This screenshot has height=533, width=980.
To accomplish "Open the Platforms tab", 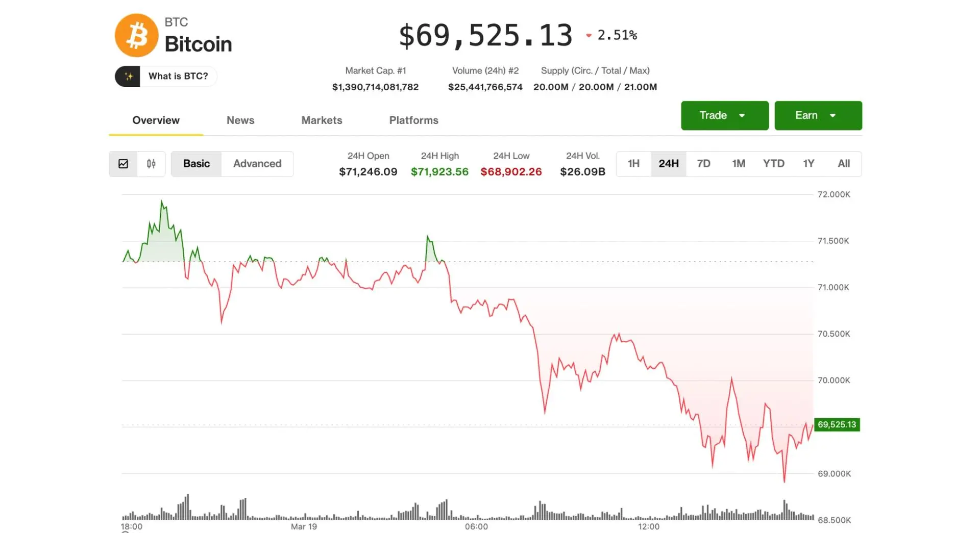I will (x=413, y=120).
